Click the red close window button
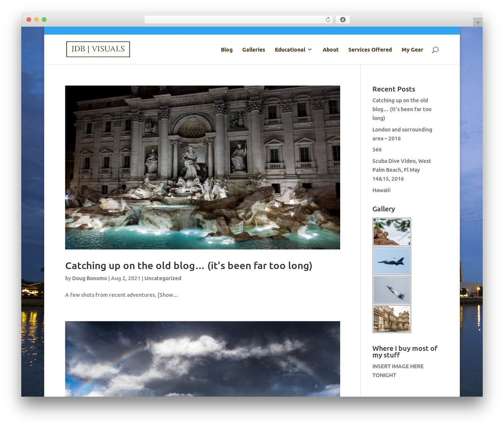Image resolution: width=504 pixels, height=427 pixels. click(29, 20)
